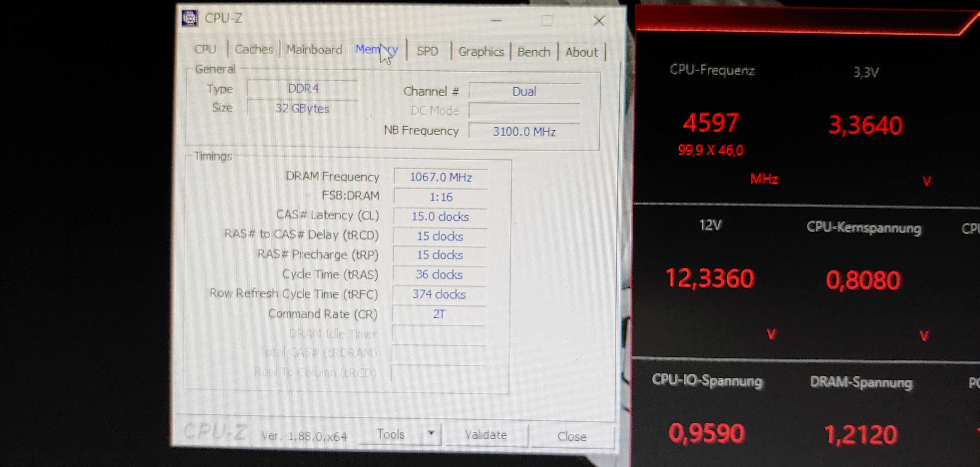This screenshot has width=980, height=467.
Task: Click the Command Rate 2T field
Action: 439,314
